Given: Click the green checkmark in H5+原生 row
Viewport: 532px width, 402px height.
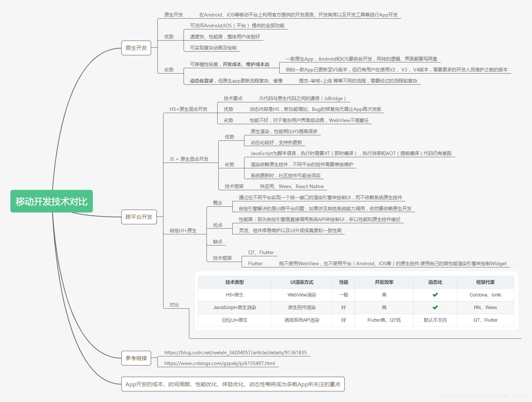Looking at the screenshot, I should 435,295.
